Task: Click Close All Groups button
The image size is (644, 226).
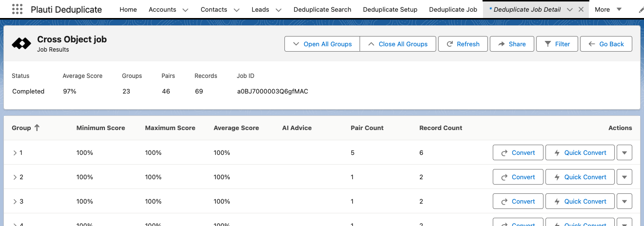Action: (398, 44)
